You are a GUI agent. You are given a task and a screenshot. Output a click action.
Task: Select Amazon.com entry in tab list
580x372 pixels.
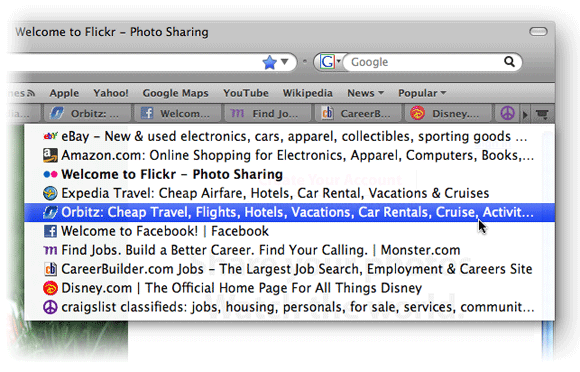[290, 155]
